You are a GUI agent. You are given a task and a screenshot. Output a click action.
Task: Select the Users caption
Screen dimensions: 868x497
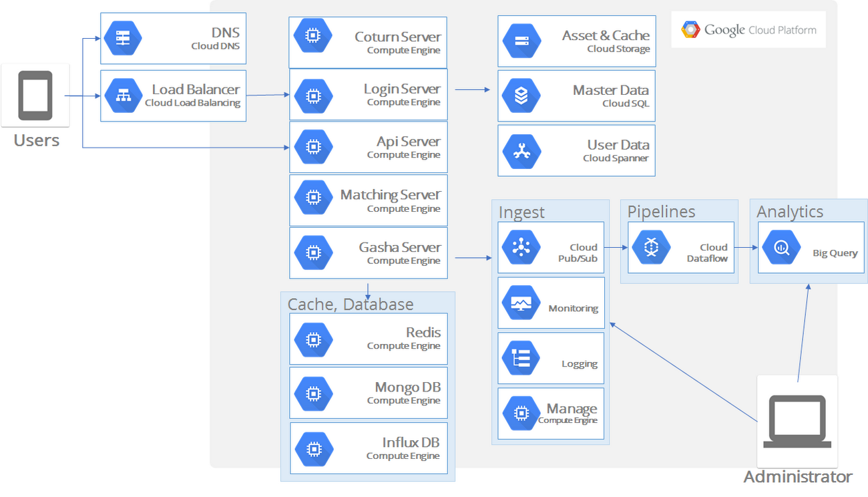point(37,140)
